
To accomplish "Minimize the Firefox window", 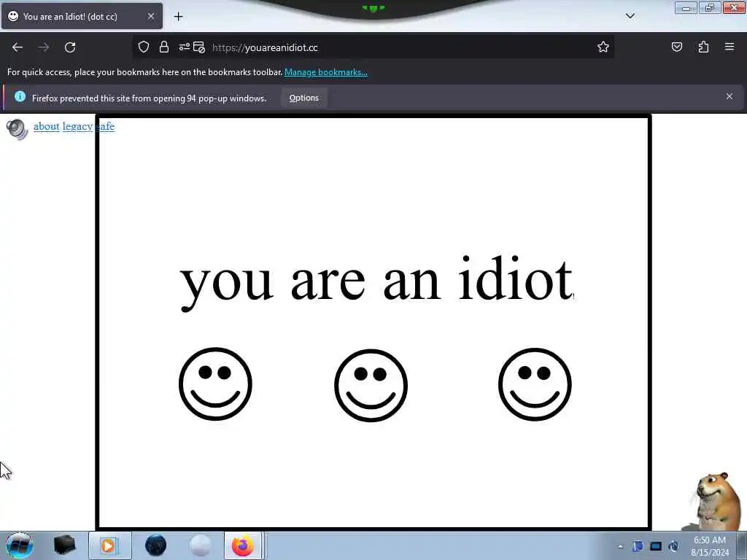I will pyautogui.click(x=686, y=8).
